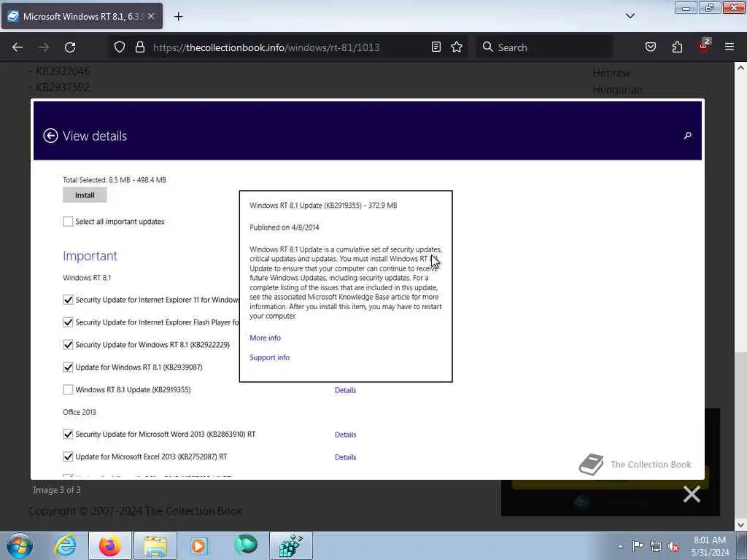Open the cubes application in the taskbar
This screenshot has width=747, height=560.
(x=291, y=545)
